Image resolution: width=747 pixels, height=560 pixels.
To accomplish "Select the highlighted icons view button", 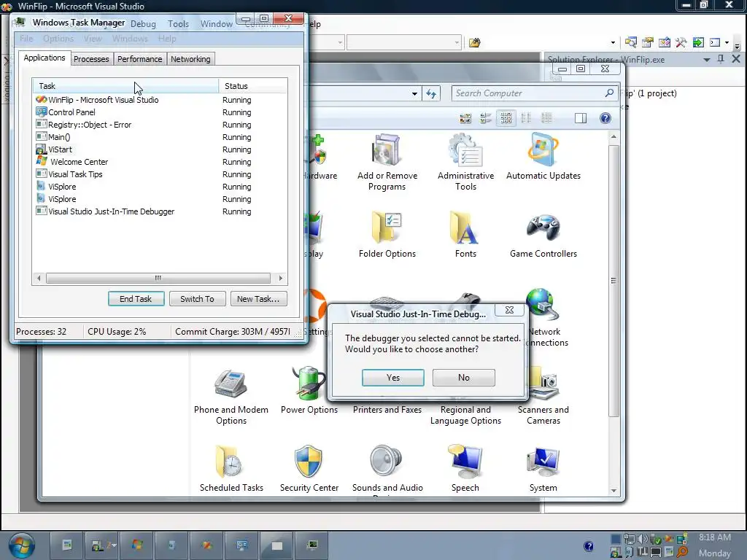I will click(506, 118).
